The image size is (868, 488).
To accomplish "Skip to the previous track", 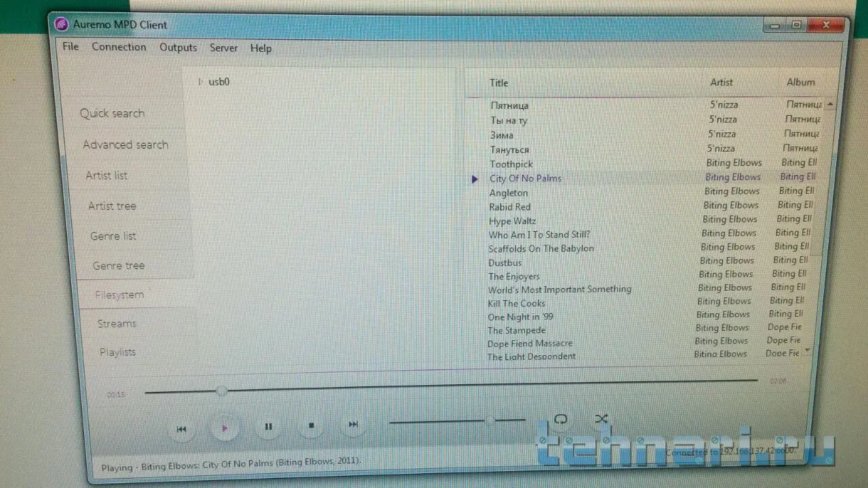I will 181,428.
